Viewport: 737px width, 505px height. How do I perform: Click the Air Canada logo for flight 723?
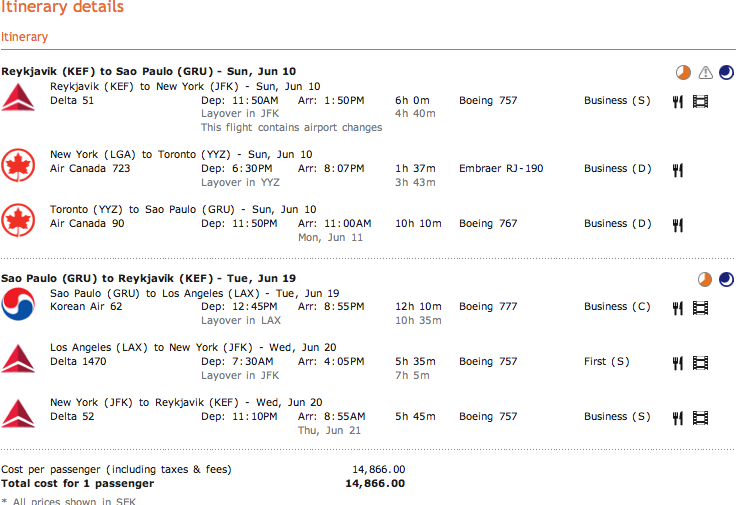(18, 163)
